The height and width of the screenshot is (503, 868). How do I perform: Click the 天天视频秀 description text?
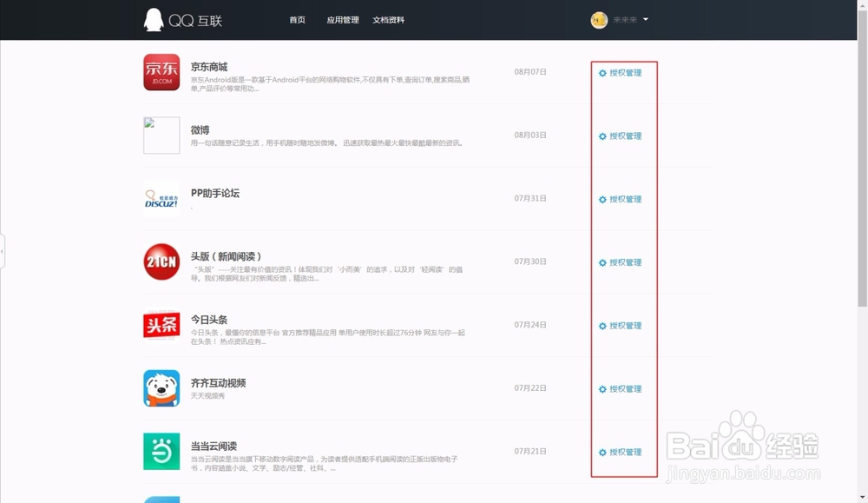(207, 395)
